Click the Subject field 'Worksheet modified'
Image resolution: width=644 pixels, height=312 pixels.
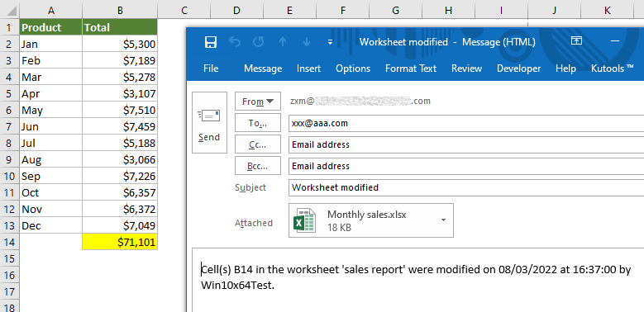[x=466, y=187]
